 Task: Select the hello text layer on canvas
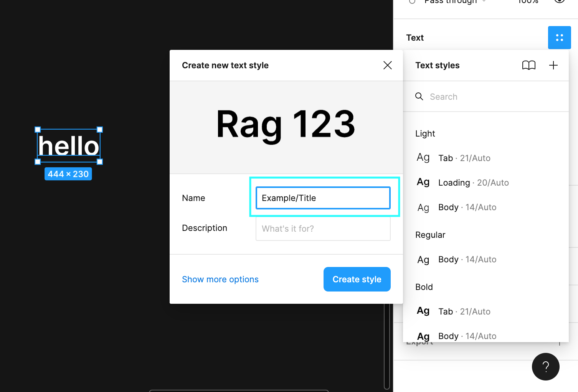(x=69, y=146)
